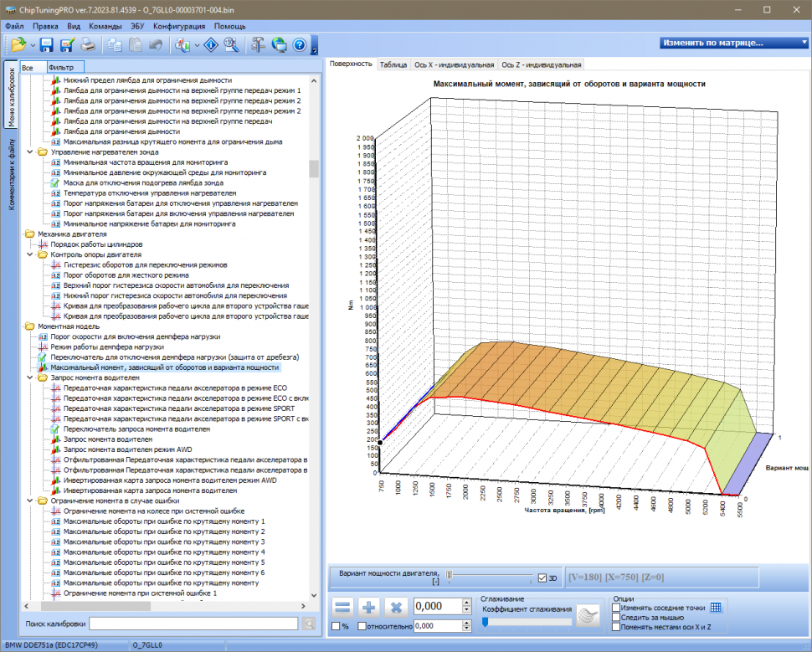Open the hammer tools settings icon
Screen dimensions: 812x652
click(x=258, y=44)
